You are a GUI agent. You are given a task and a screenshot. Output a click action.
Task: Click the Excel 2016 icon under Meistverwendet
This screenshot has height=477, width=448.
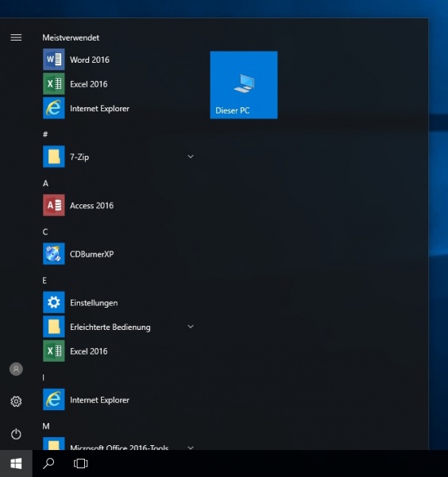point(54,84)
